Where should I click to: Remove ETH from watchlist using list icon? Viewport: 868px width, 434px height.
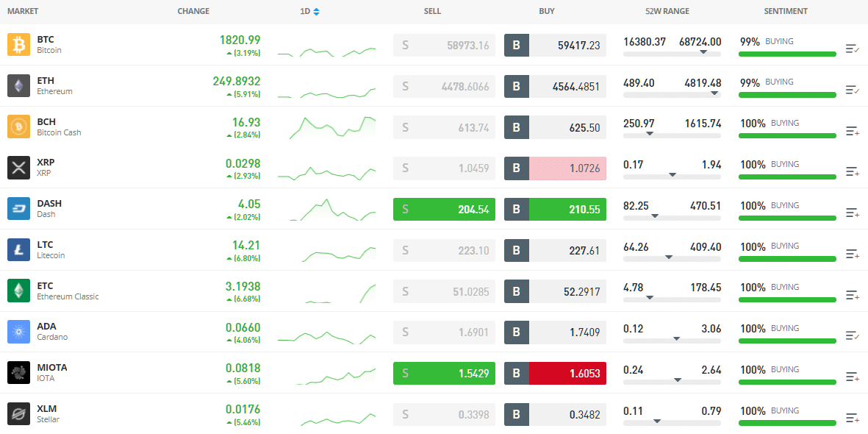point(853,90)
